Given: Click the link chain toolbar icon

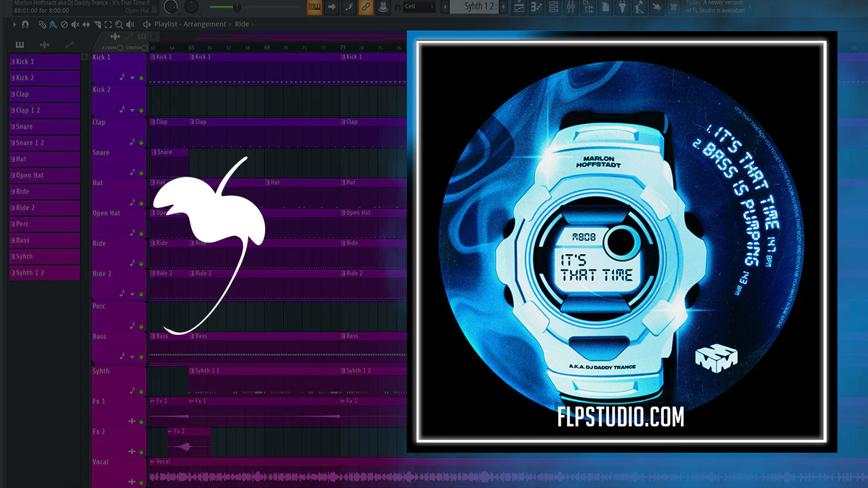Looking at the screenshot, I should click(x=366, y=7).
